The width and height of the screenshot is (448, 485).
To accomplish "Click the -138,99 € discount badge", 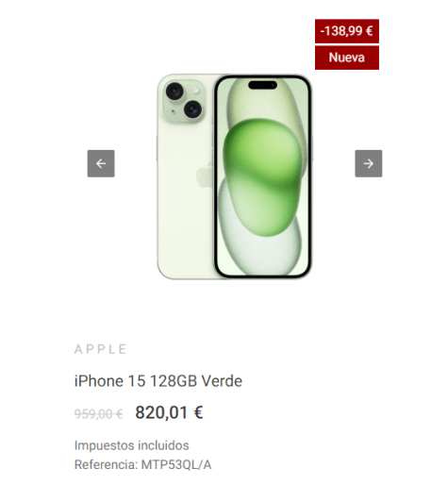I will [x=347, y=31].
